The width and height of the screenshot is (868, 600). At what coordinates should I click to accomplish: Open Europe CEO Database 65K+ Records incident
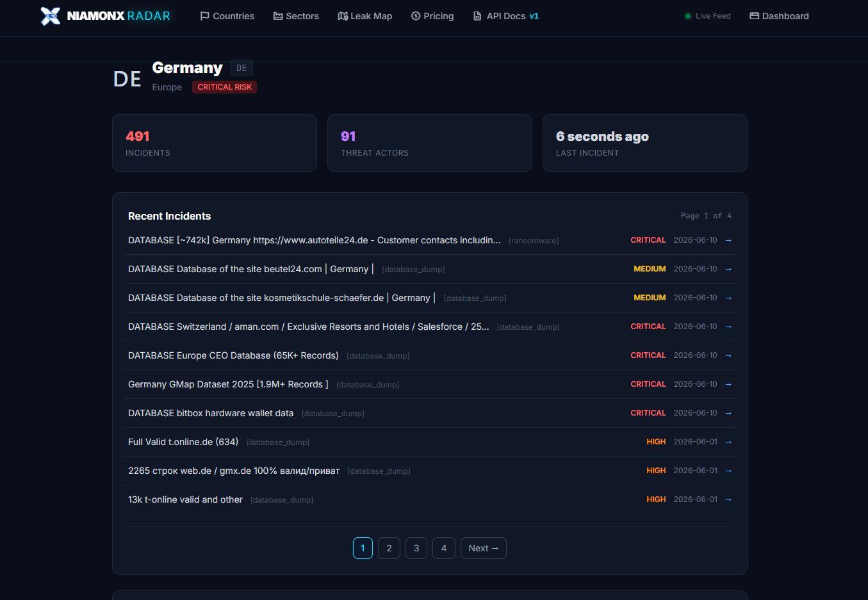click(x=233, y=355)
